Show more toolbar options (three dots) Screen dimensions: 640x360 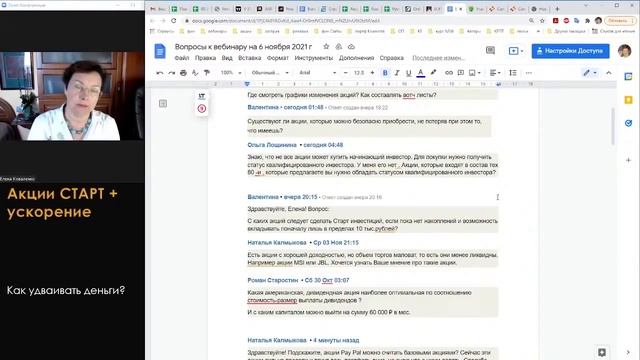tap(529, 73)
